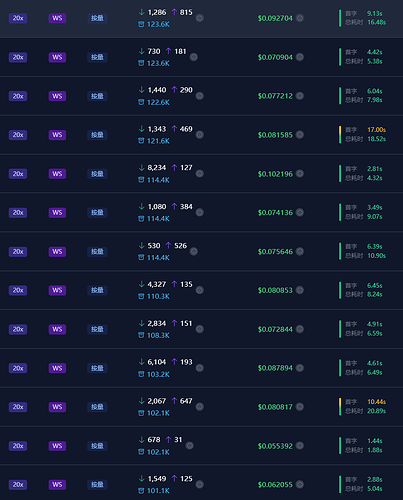Click the info icon next to $0.055392
The image size is (403, 500).
tap(300, 446)
